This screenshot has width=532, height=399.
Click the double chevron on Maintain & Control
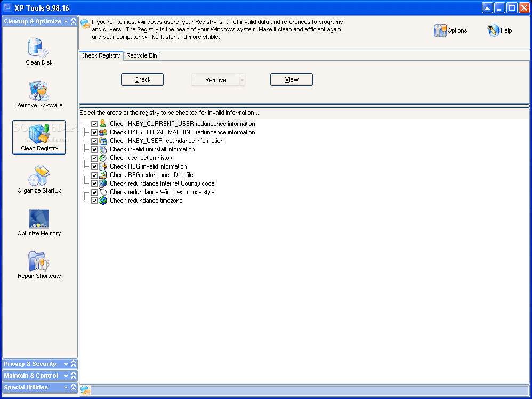[74, 376]
